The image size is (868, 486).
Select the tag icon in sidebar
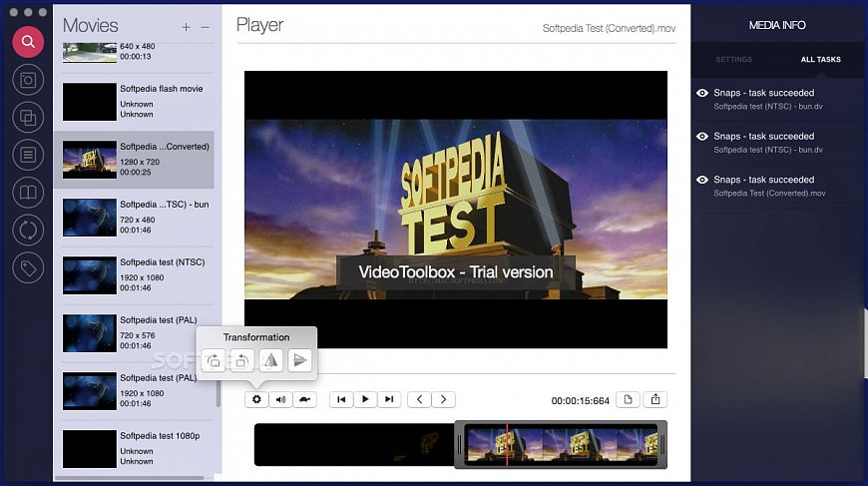(28, 267)
